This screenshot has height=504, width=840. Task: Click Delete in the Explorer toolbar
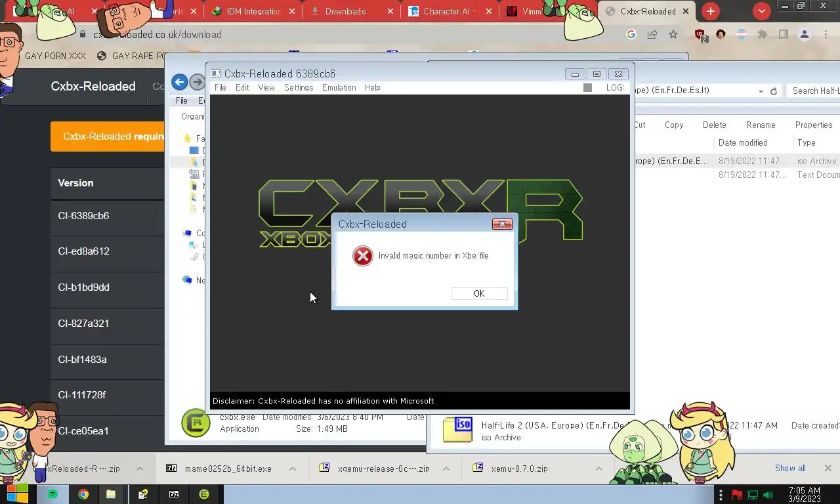(714, 125)
